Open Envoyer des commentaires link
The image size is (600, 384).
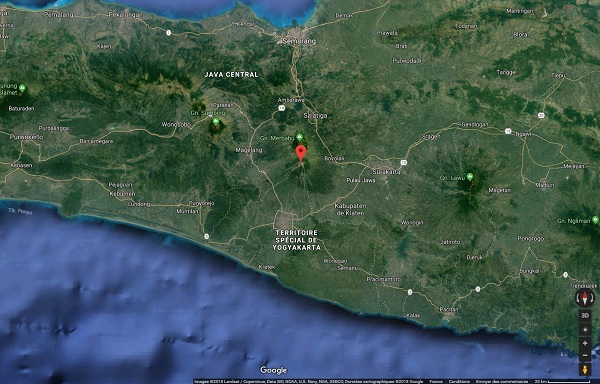point(502,381)
